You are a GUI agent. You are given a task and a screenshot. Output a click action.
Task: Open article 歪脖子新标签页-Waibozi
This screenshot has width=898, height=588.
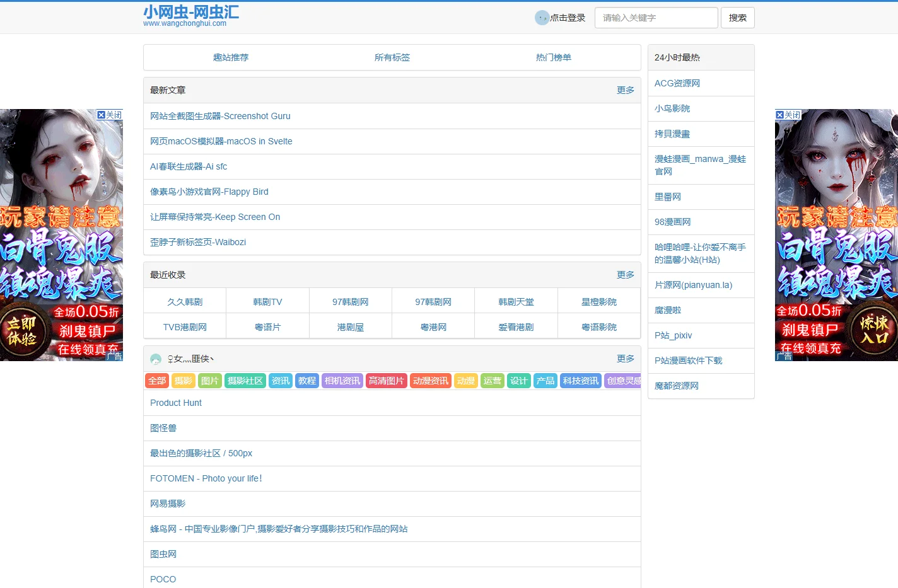click(198, 242)
